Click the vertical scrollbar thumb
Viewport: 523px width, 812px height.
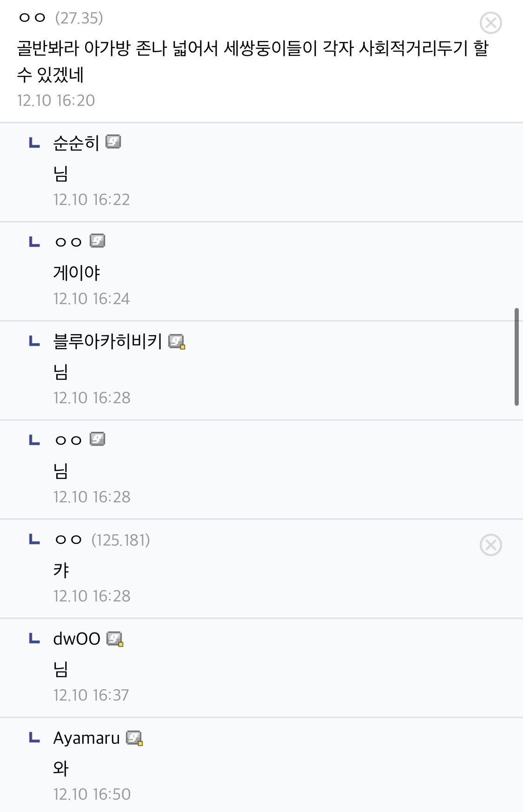coord(516,356)
